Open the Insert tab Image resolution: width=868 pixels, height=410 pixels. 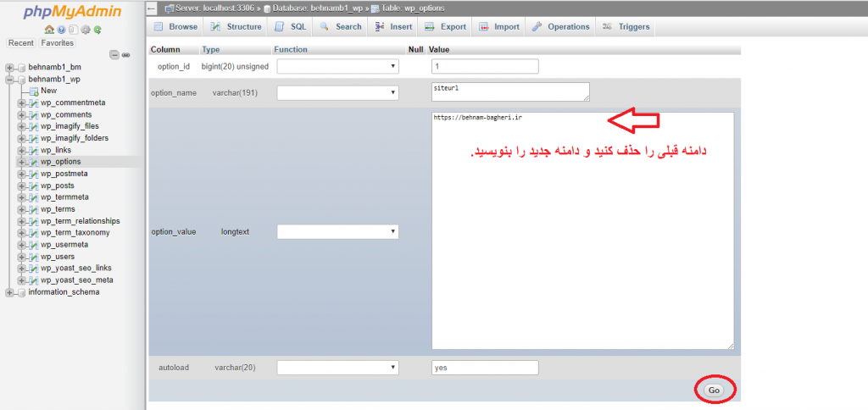pyautogui.click(x=393, y=26)
